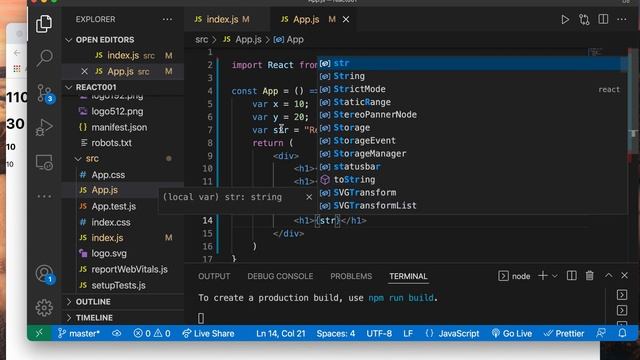Image resolution: width=640 pixels, height=360 pixels.
Task: Show additional views ellipsis in activity bar
Action: [44, 196]
